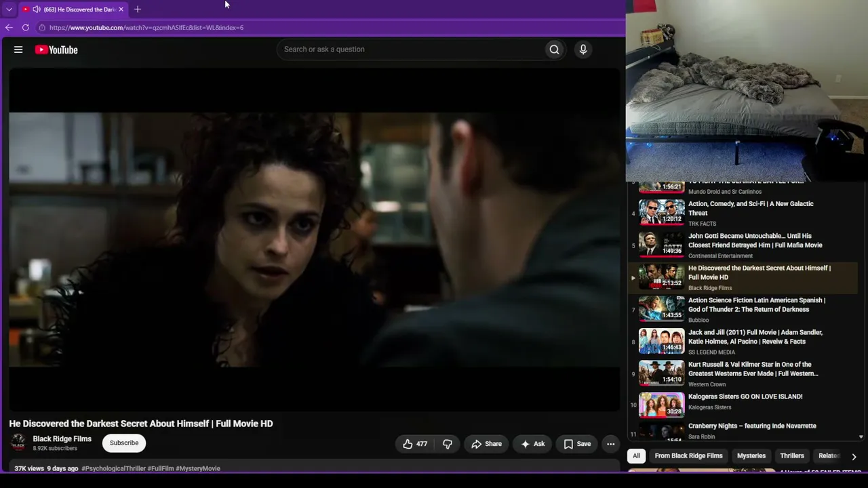Click the 'Western Crown' channel text
Viewport: 868px width, 488px height.
click(x=707, y=384)
